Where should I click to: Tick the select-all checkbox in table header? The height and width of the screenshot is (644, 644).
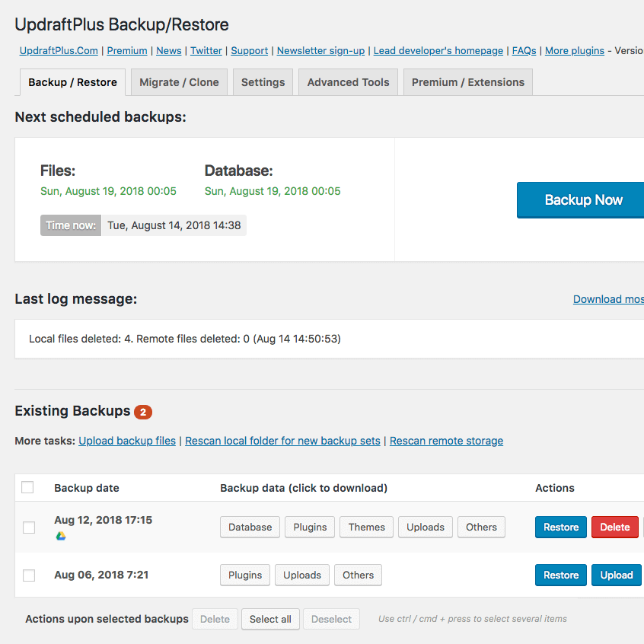click(x=27, y=487)
